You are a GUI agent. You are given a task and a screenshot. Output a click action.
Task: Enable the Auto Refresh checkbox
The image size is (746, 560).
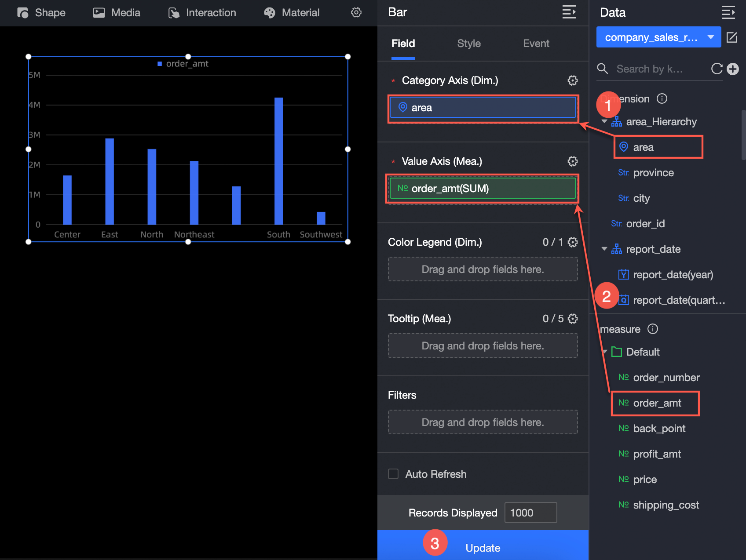[393, 474]
